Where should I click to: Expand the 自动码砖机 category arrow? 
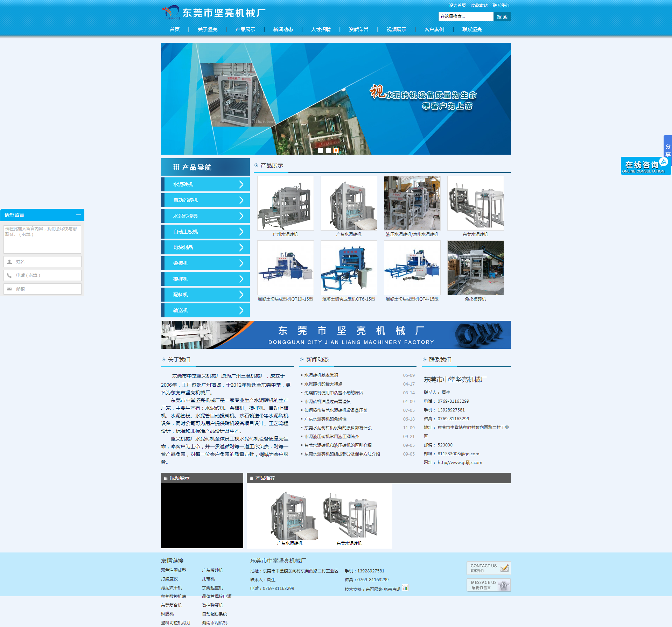point(241,200)
